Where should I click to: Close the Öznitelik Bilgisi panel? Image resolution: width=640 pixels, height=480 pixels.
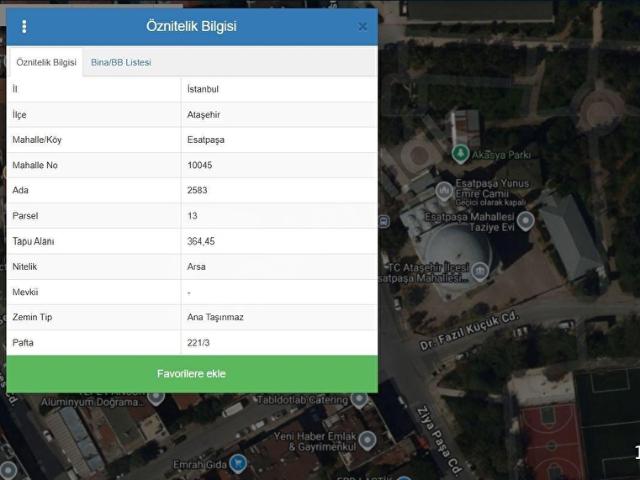362,27
